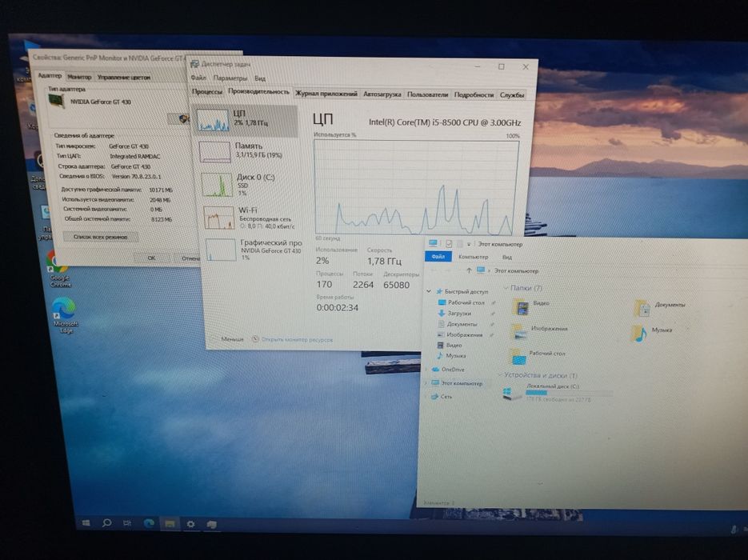Open the Вид menu in Task Manager
This screenshot has height=560, width=748.
tap(260, 78)
